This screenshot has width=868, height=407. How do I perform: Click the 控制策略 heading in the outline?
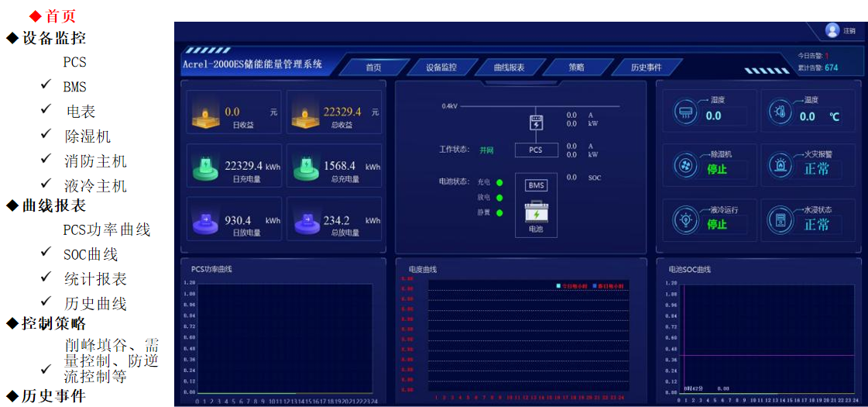click(53, 322)
